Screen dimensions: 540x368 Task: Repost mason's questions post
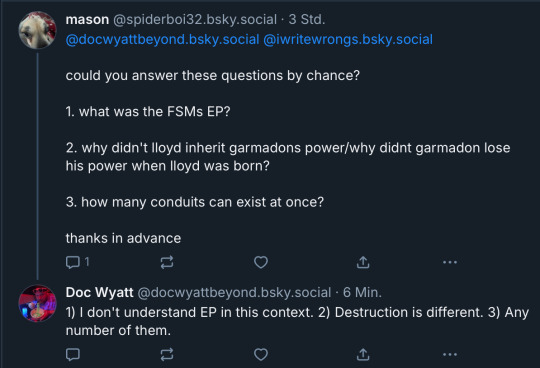click(167, 262)
